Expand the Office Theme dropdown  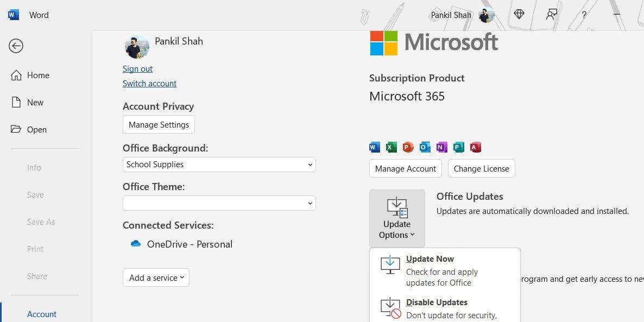219,203
